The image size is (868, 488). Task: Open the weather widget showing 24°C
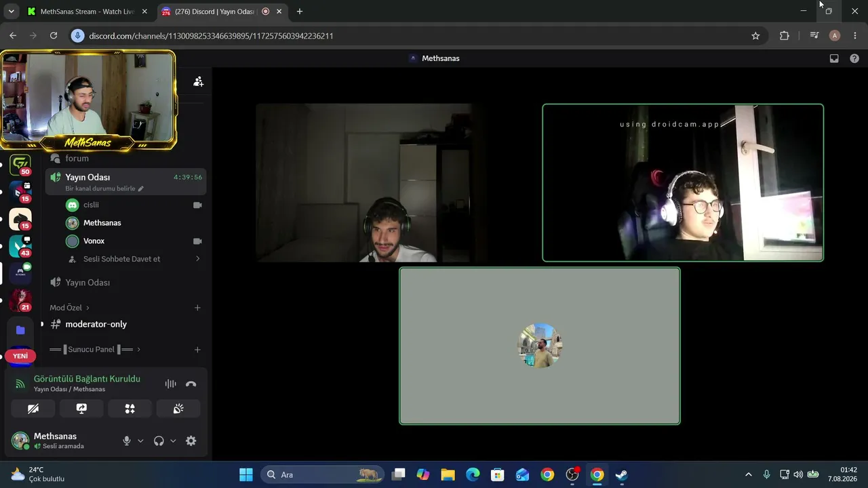38,474
